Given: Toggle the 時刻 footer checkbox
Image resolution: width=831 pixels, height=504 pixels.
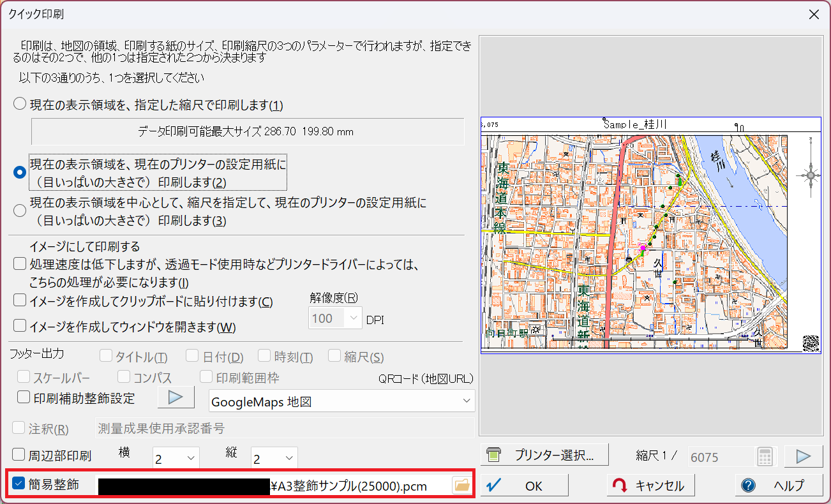Looking at the screenshot, I should point(264,357).
